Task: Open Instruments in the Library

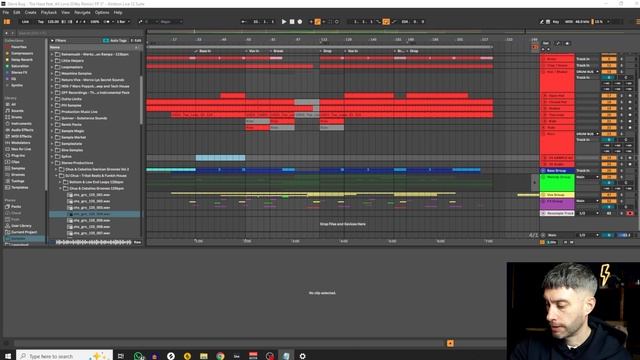Action: pos(21,123)
